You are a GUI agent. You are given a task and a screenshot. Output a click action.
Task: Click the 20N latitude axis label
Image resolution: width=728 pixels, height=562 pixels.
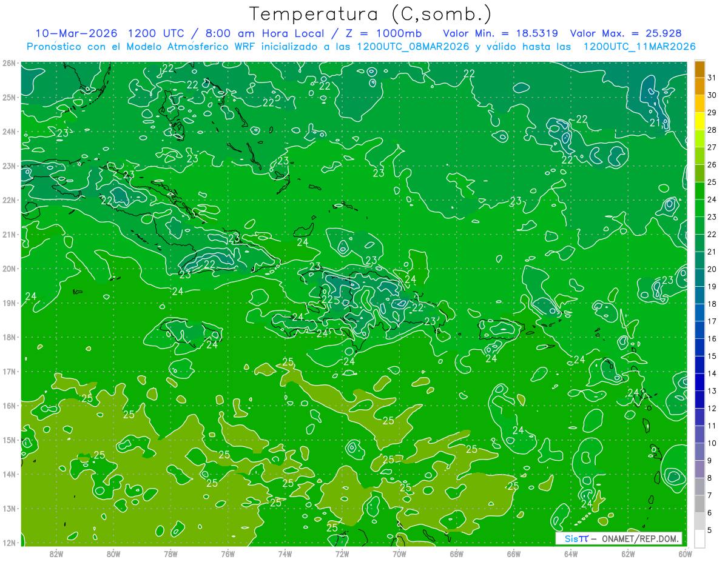[8, 269]
